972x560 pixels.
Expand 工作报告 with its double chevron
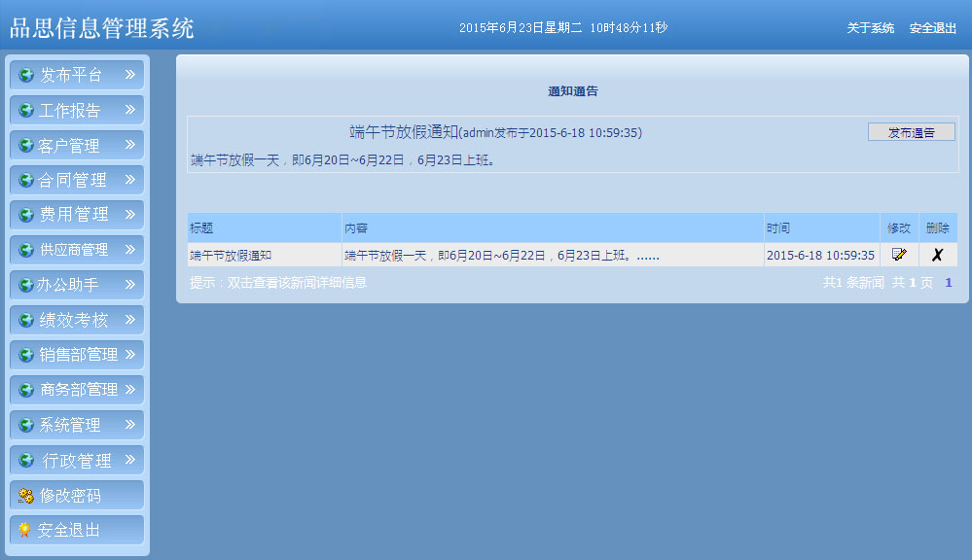point(129,110)
